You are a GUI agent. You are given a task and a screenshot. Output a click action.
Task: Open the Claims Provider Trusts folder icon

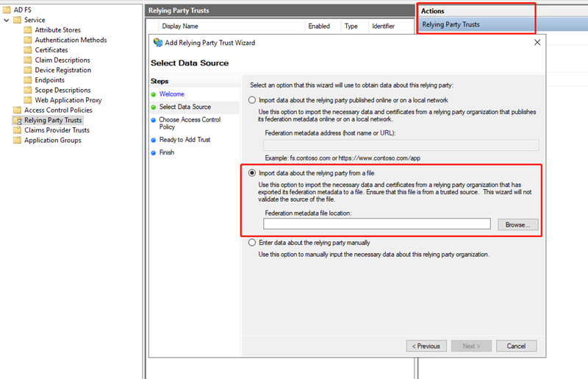click(x=18, y=130)
